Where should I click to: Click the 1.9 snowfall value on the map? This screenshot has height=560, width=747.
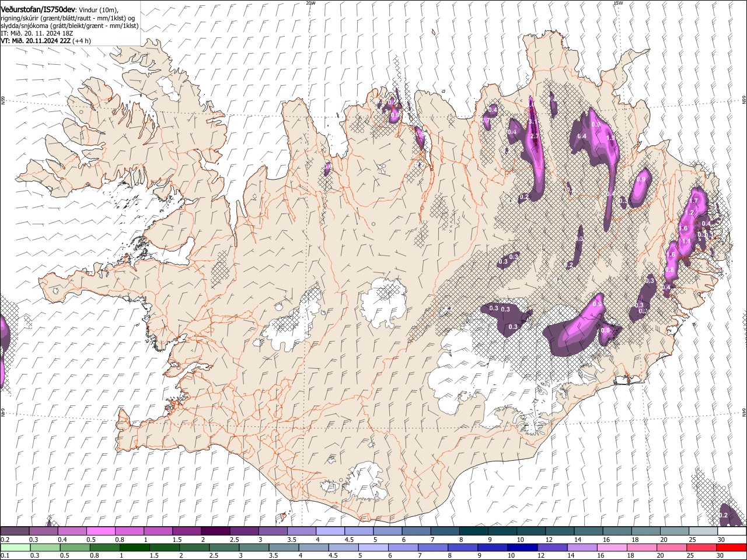pos(611,138)
